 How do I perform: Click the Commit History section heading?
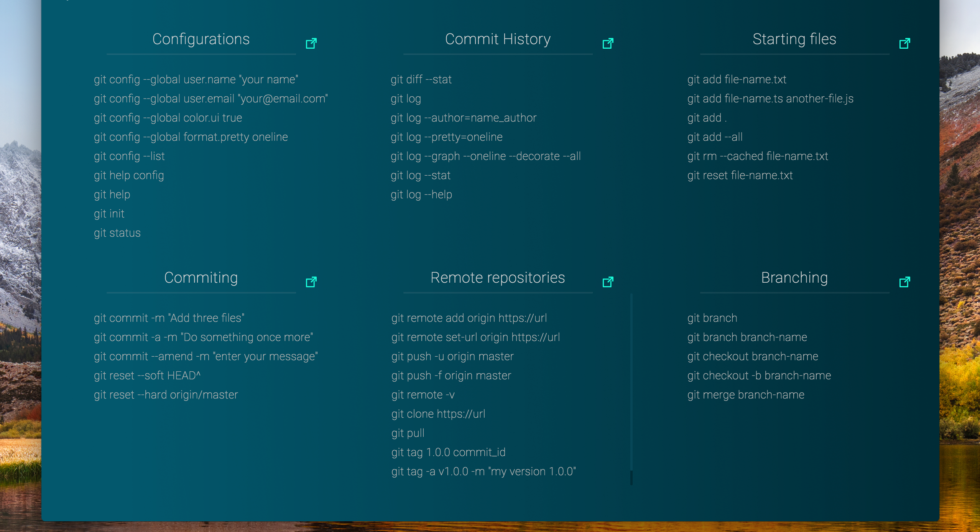point(497,39)
